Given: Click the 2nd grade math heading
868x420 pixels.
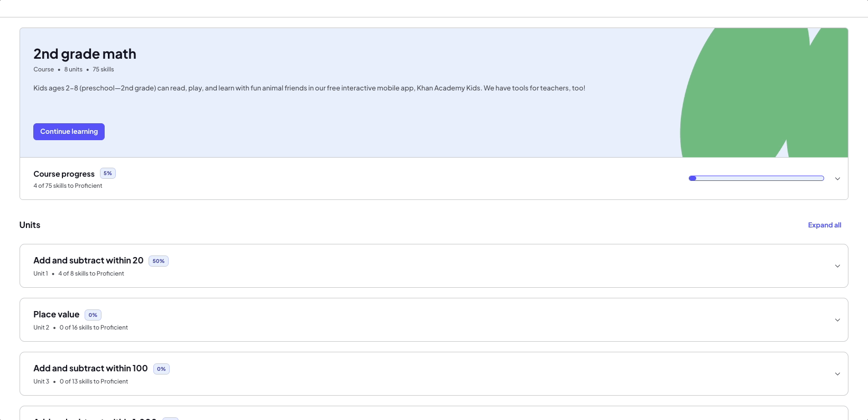Looking at the screenshot, I should pos(85,54).
